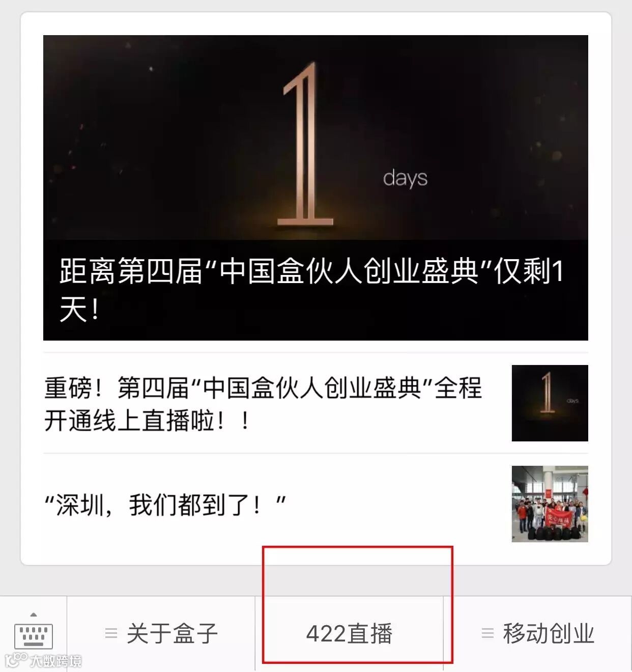Screen dimensions: 632x672
Task: Open the 移动创业 menu
Action: point(538,634)
